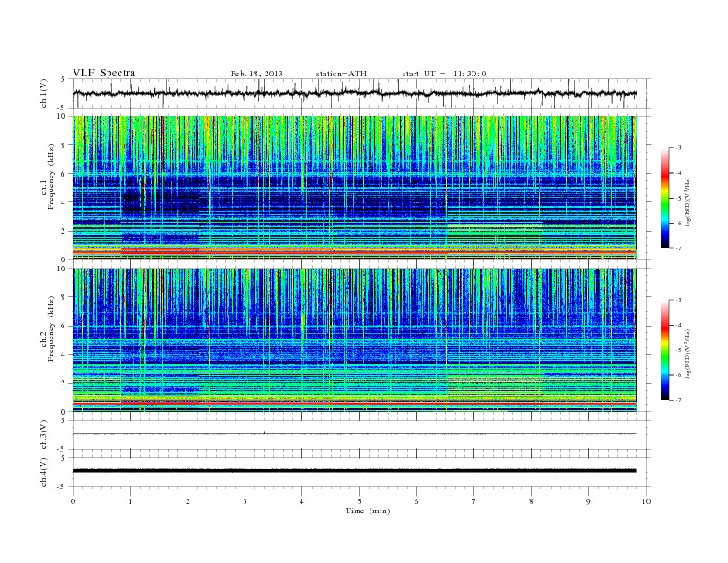Select the date text "Feb. 18, 2013"
Viewport: 728px width, 563px height.
click(x=256, y=74)
